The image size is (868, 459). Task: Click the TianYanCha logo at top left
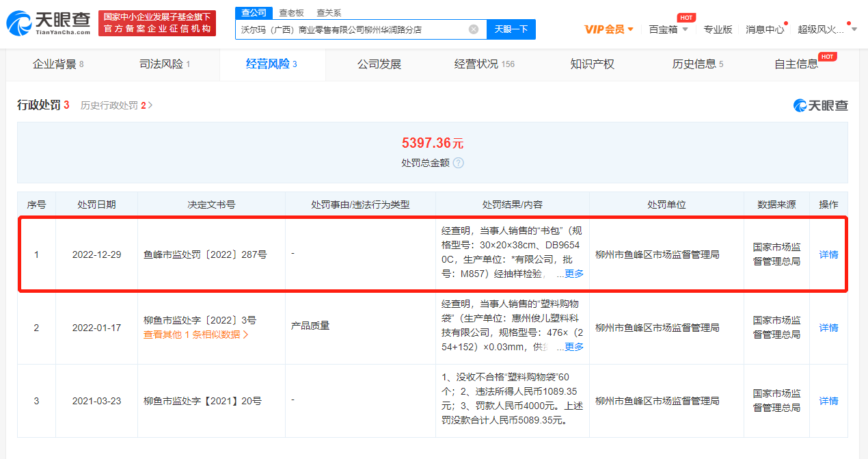point(48,23)
